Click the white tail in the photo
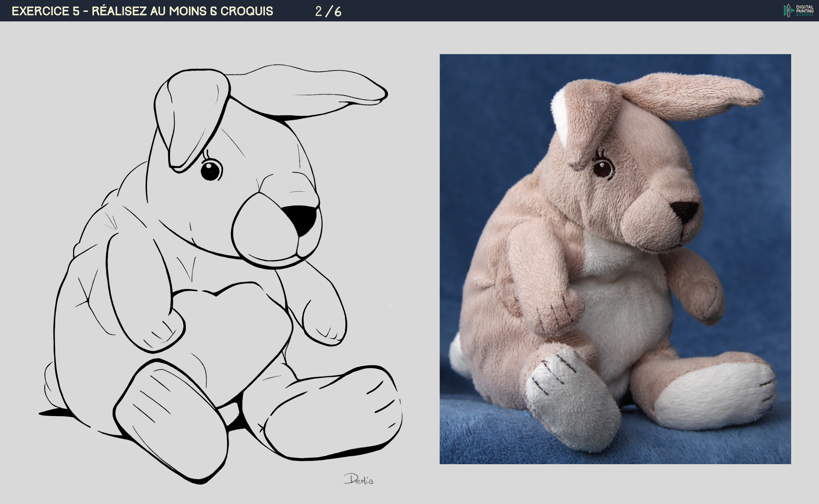Viewport: 819px width, 504px height. tap(457, 357)
